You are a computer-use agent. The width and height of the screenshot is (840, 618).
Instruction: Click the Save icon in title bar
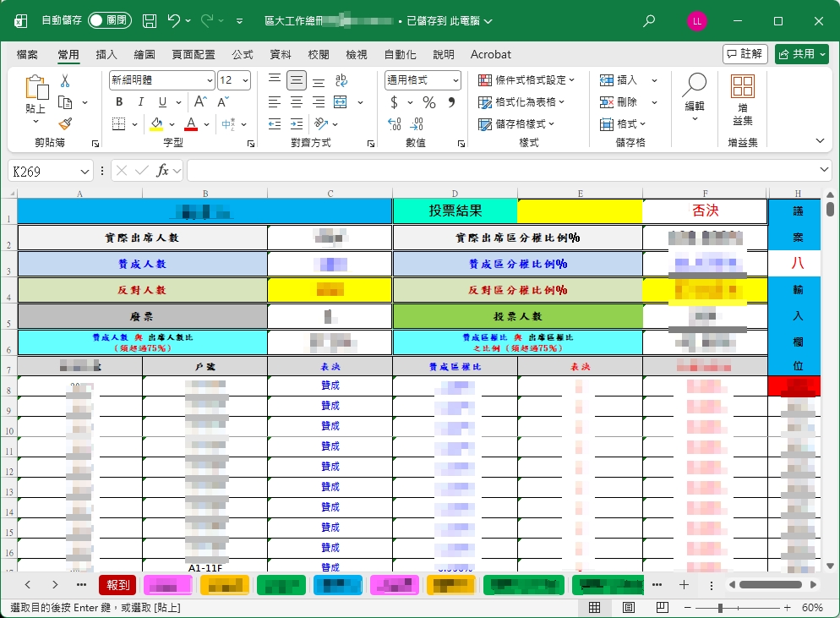point(150,20)
